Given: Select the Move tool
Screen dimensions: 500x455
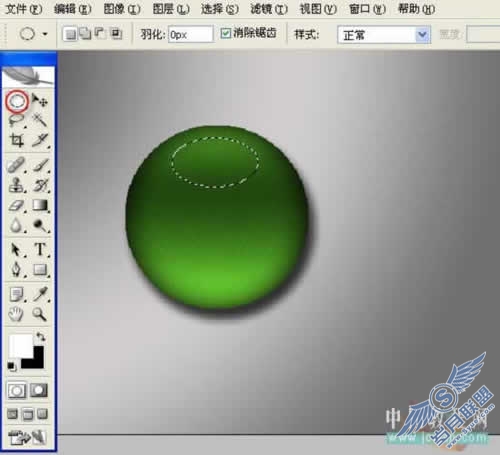Looking at the screenshot, I should pyautogui.click(x=40, y=100).
